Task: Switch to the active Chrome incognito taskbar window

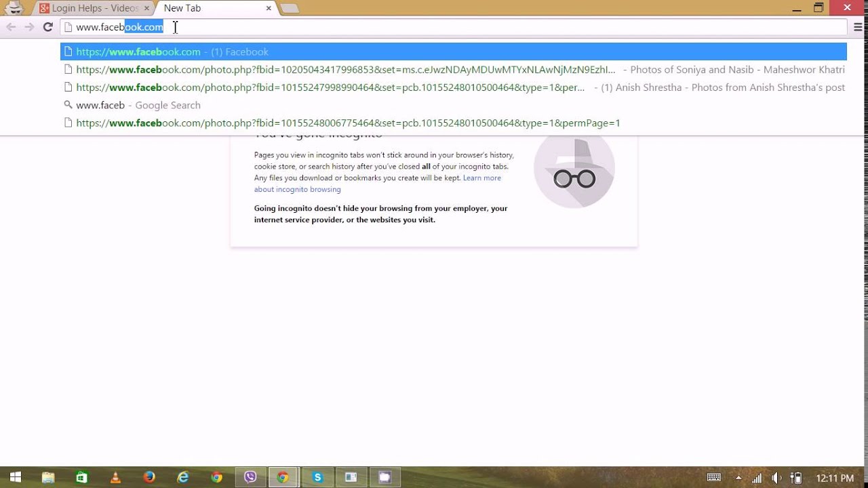Action: click(x=283, y=477)
